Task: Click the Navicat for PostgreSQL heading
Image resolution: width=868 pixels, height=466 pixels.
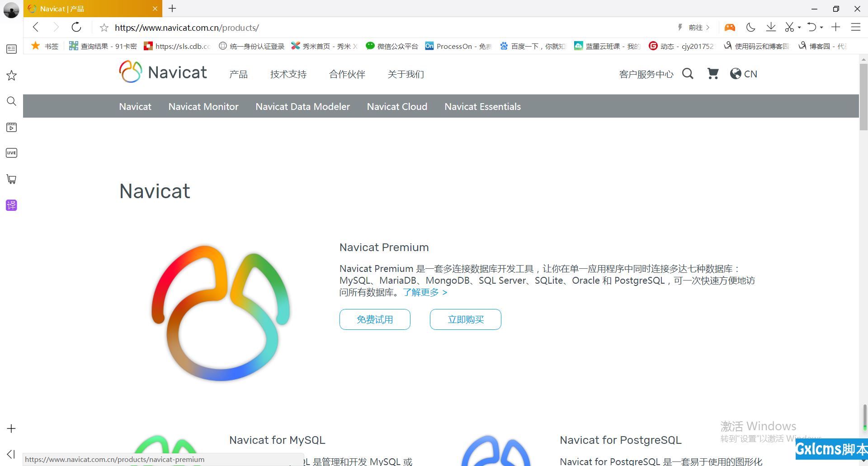Action: click(621, 440)
